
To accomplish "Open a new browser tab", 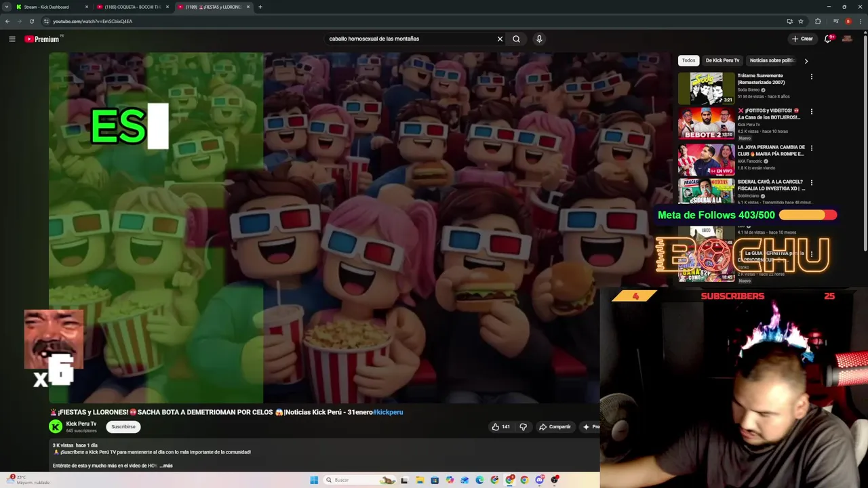I will click(x=260, y=7).
